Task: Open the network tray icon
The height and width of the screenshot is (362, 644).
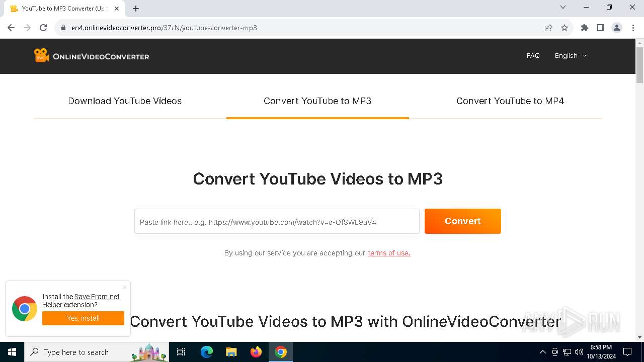Action: pyautogui.click(x=567, y=352)
